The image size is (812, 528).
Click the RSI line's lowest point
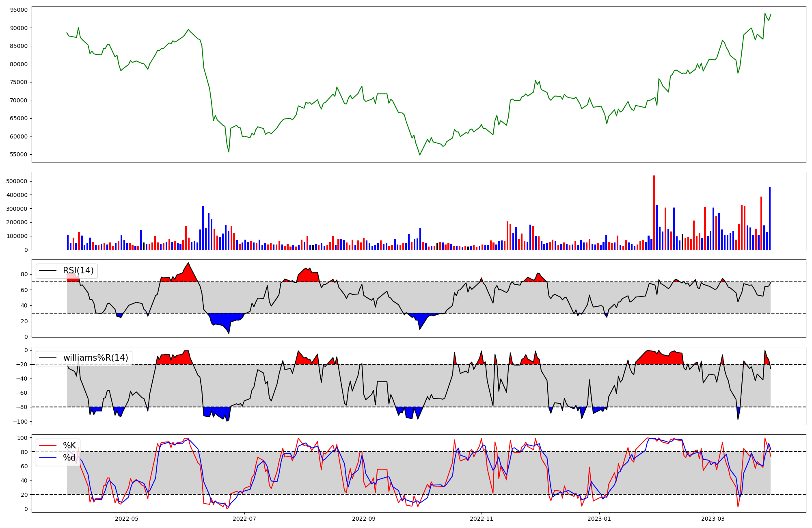click(229, 333)
